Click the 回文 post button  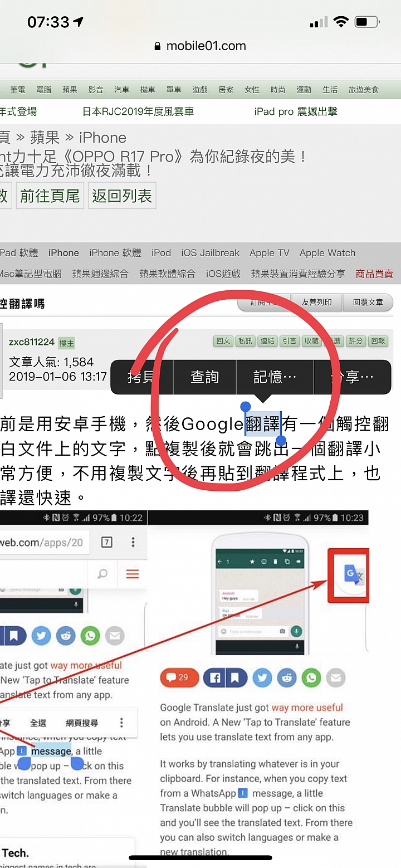tap(223, 341)
